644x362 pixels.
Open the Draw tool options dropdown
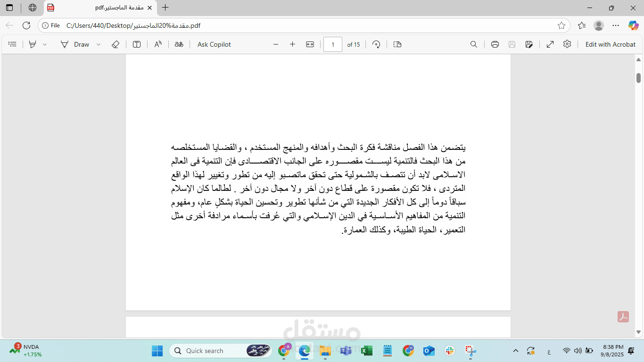pyautogui.click(x=99, y=44)
